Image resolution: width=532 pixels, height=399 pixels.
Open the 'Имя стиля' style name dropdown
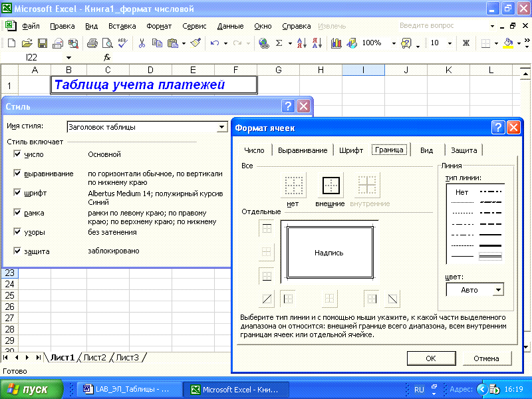(221, 127)
